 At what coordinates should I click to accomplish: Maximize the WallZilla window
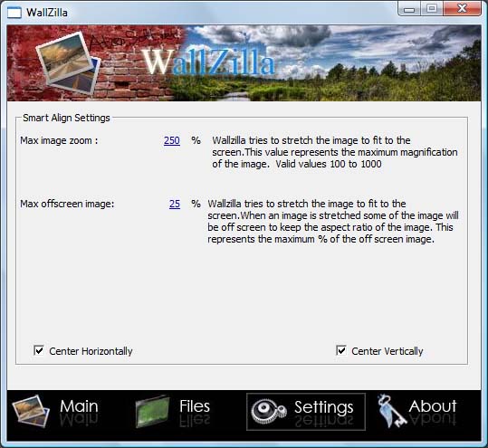(x=432, y=9)
